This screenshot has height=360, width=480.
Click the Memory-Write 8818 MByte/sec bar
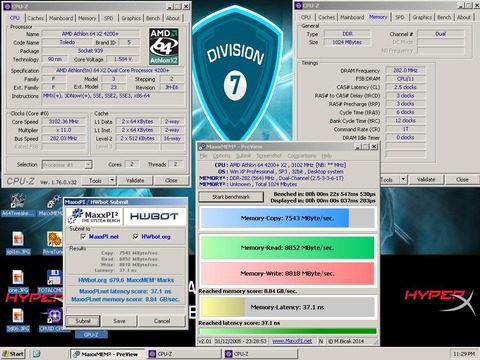[288, 273]
